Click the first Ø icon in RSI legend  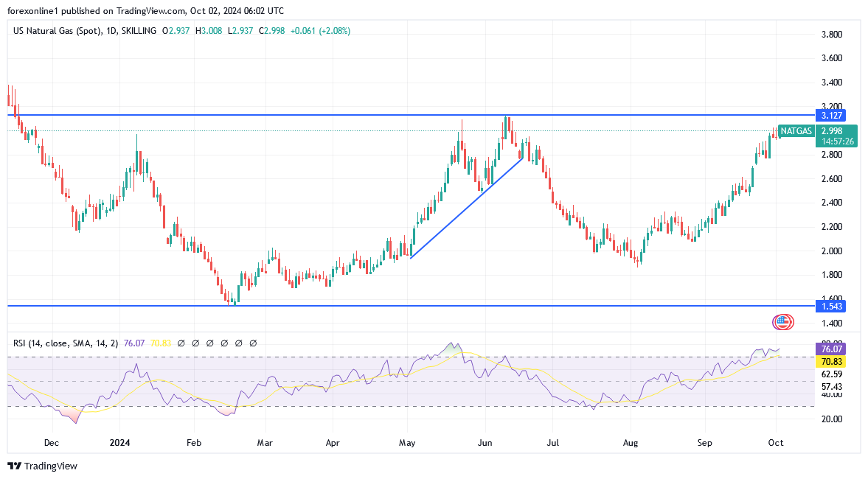182,343
